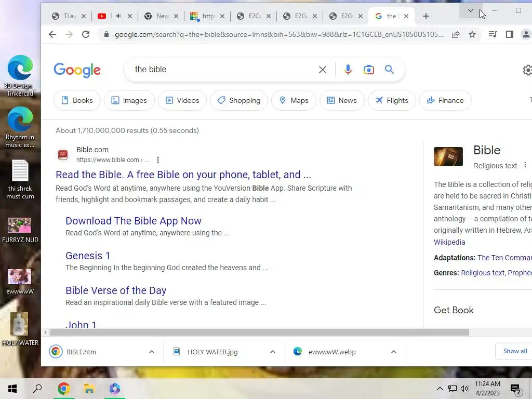Filter results by Flights

pyautogui.click(x=392, y=100)
